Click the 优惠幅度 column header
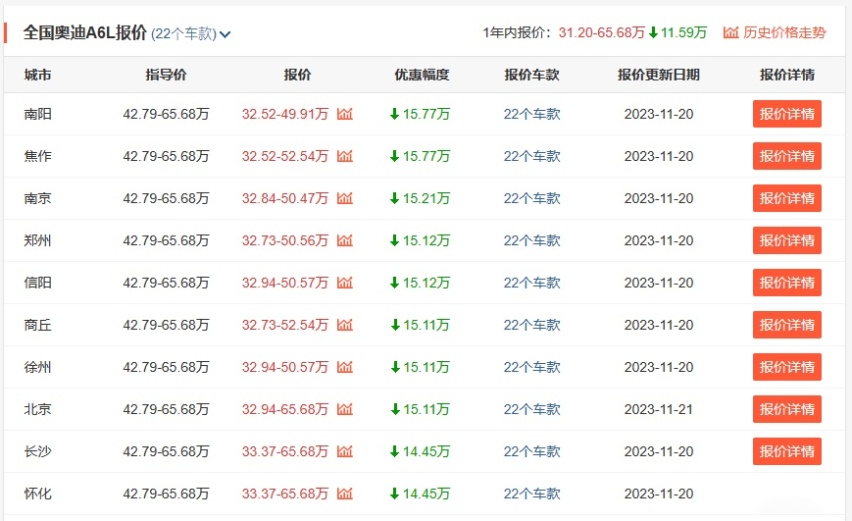 [x=422, y=75]
